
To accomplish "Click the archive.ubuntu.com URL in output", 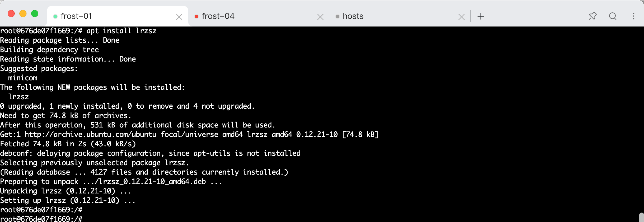I will tap(91, 135).
